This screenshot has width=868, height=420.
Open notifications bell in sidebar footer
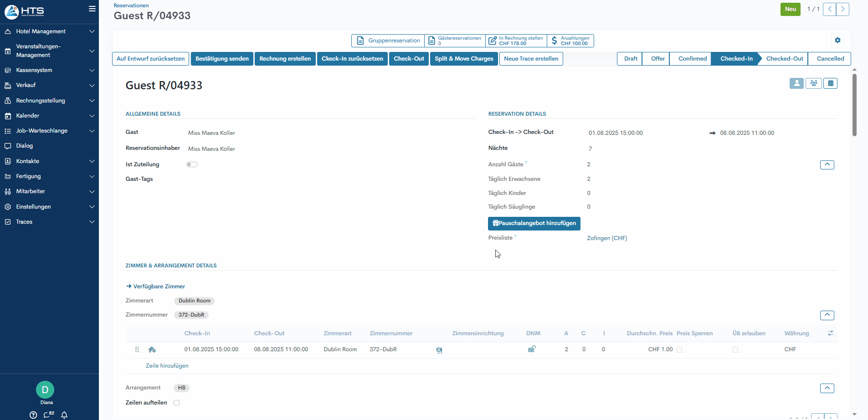click(x=64, y=415)
